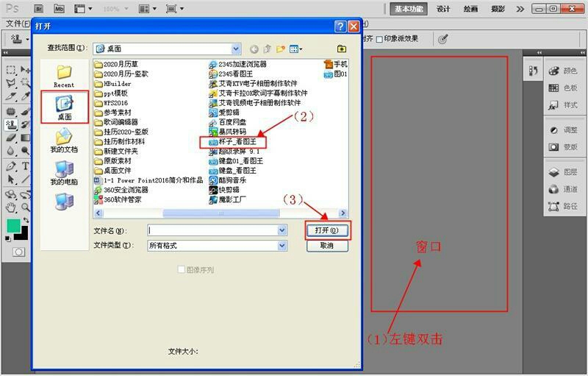Open the 路径 paths panel
This screenshot has height=376, width=588.
pyautogui.click(x=563, y=206)
